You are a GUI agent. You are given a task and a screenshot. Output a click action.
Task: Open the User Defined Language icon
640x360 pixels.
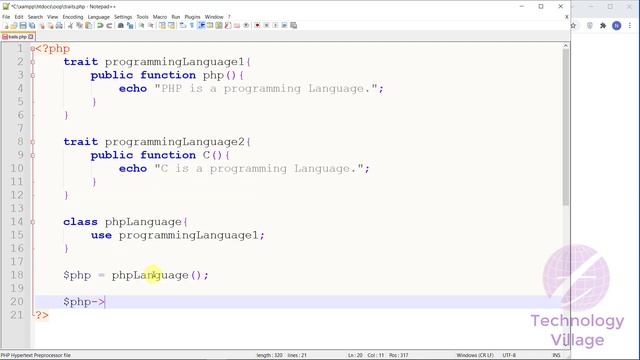tap(210, 25)
